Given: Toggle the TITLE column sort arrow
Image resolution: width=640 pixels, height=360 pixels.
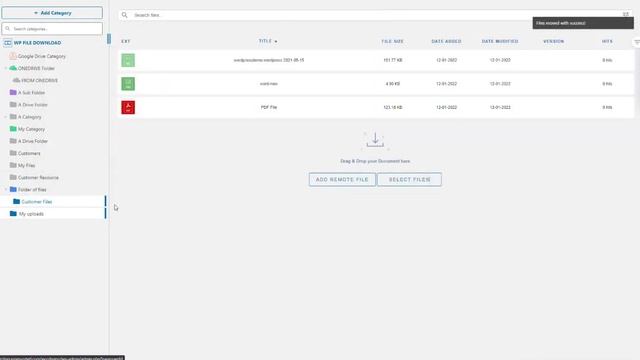Looking at the screenshot, I should (276, 42).
